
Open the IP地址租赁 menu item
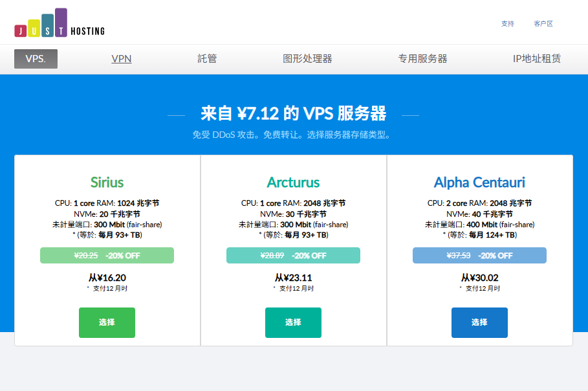(x=536, y=59)
